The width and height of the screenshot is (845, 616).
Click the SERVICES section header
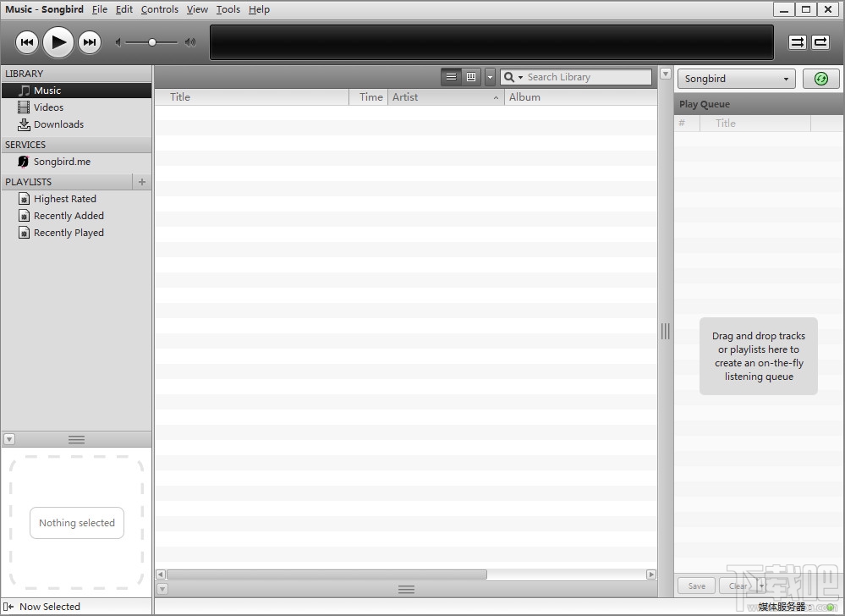tap(76, 145)
